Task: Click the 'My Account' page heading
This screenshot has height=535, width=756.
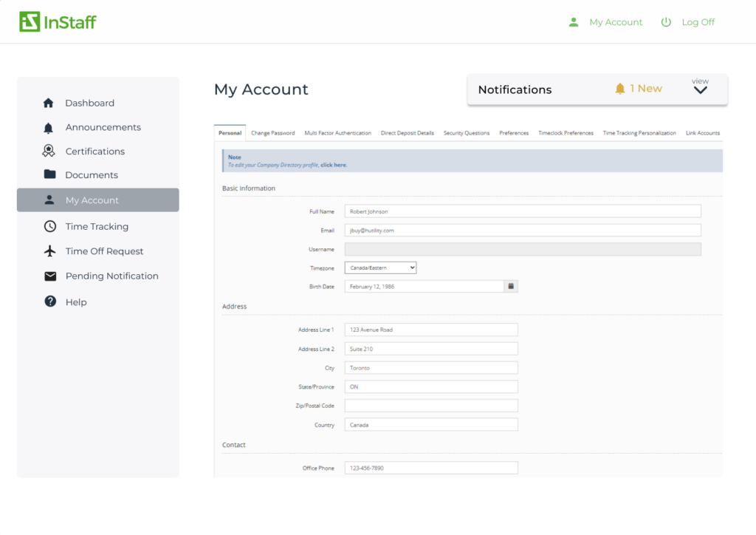Action: (x=261, y=89)
